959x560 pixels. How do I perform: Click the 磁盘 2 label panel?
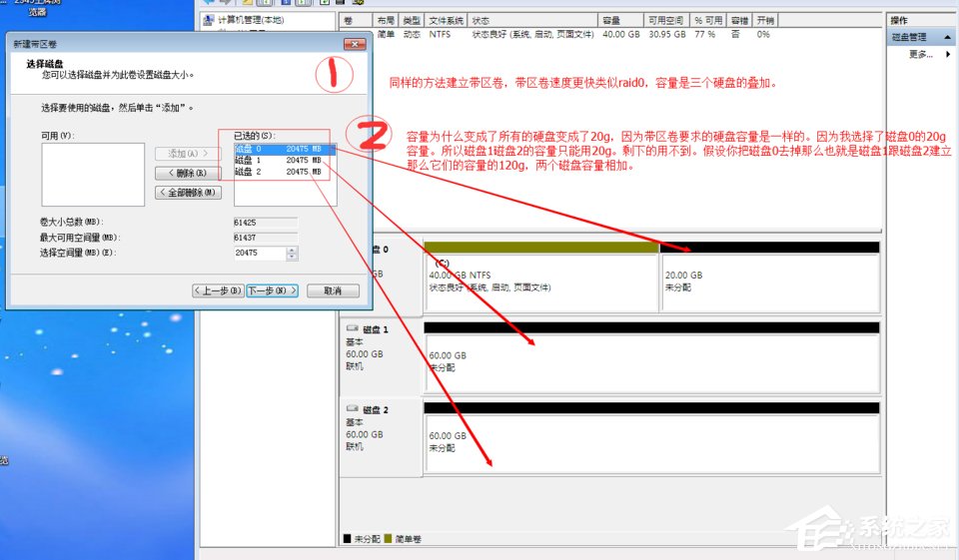pos(381,438)
